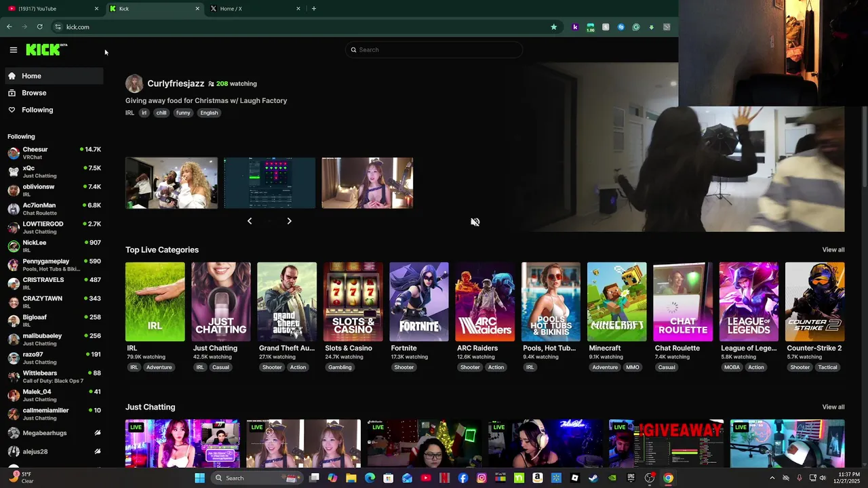The image size is (868, 488).
Task: Click Gambling tag under Slots & Casino
Action: tap(340, 367)
